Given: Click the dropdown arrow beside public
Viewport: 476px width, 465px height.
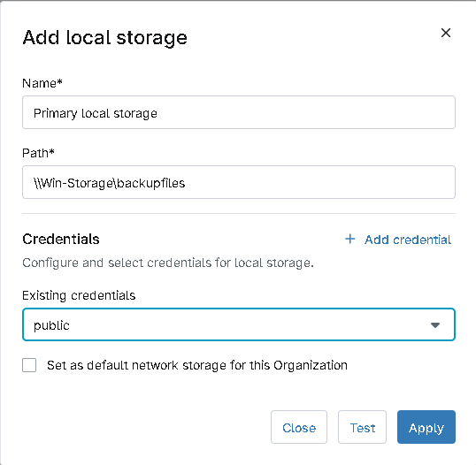Looking at the screenshot, I should click(x=435, y=325).
